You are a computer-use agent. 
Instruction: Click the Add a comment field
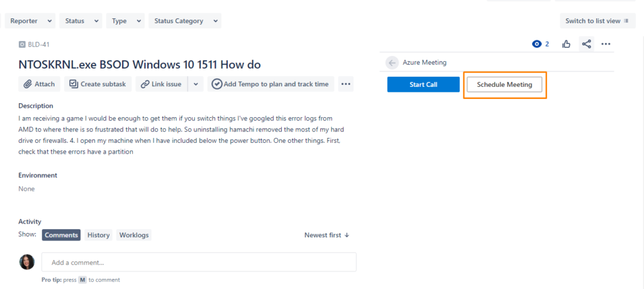(x=199, y=262)
